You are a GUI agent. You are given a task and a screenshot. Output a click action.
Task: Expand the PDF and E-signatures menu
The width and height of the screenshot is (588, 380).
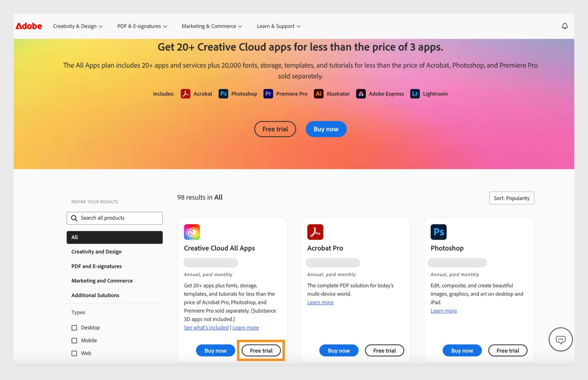pyautogui.click(x=142, y=26)
